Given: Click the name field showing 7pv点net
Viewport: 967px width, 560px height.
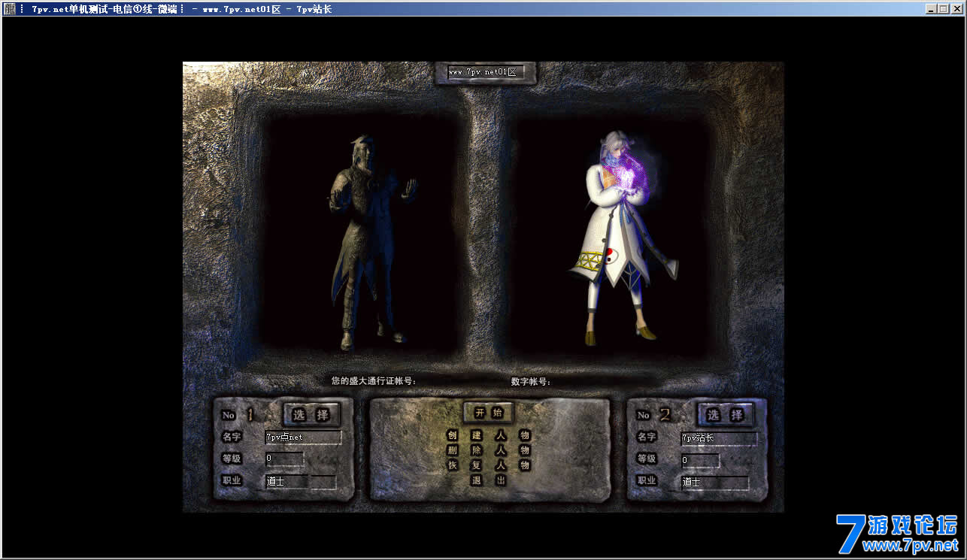Looking at the screenshot, I should coord(303,437).
